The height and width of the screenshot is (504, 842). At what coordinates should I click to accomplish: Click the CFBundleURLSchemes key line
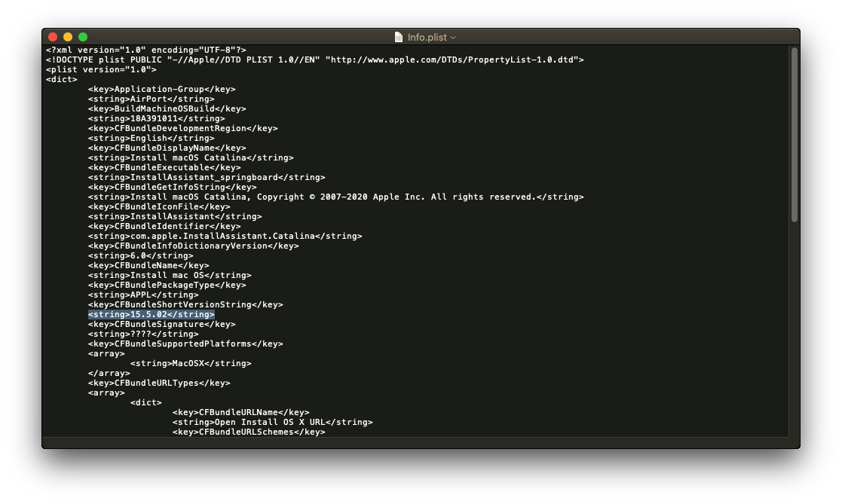[x=249, y=432]
